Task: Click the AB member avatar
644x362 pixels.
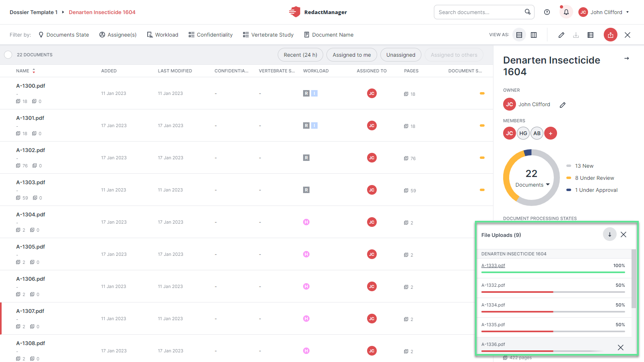Action: point(537,133)
